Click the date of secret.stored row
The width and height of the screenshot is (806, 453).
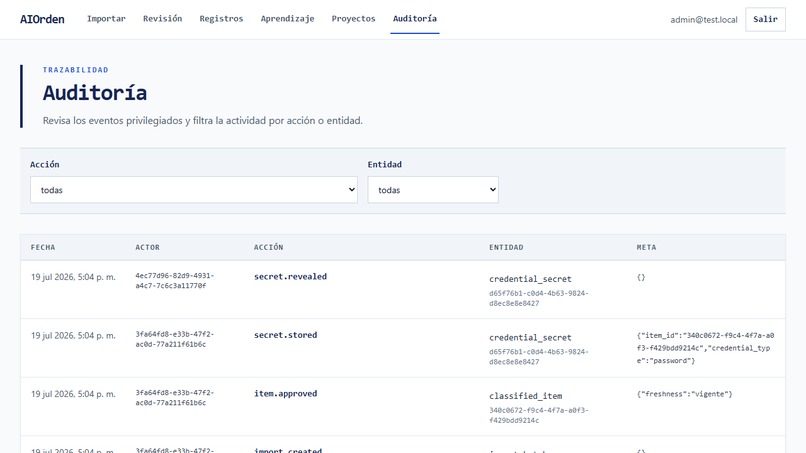pyautogui.click(x=73, y=336)
